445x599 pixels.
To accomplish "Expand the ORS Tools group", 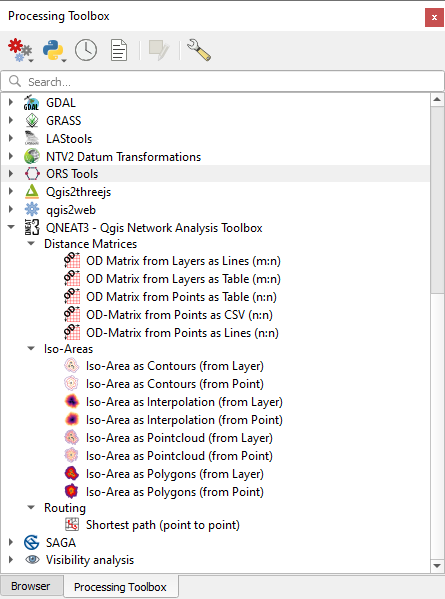I will pos(11,173).
